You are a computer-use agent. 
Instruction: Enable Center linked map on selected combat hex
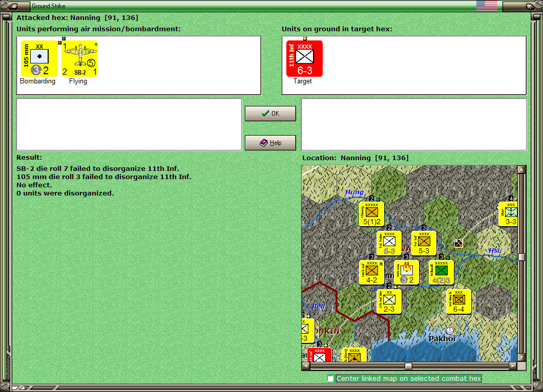pos(330,379)
